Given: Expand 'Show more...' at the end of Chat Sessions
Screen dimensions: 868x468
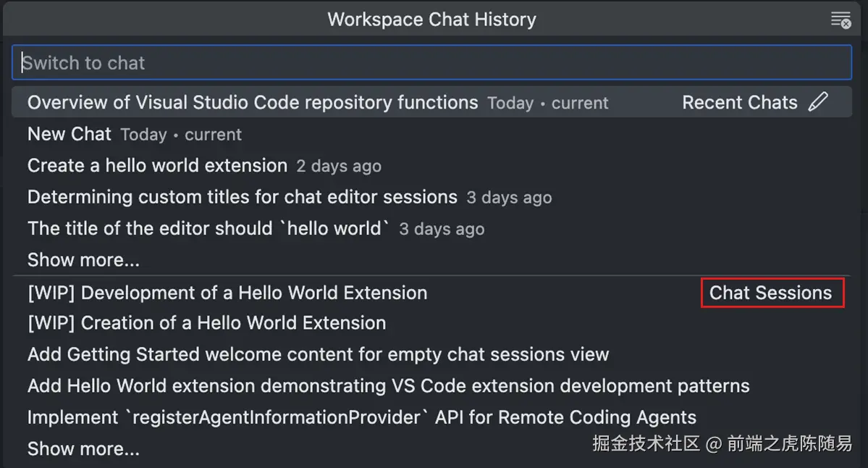Looking at the screenshot, I should (x=83, y=449).
